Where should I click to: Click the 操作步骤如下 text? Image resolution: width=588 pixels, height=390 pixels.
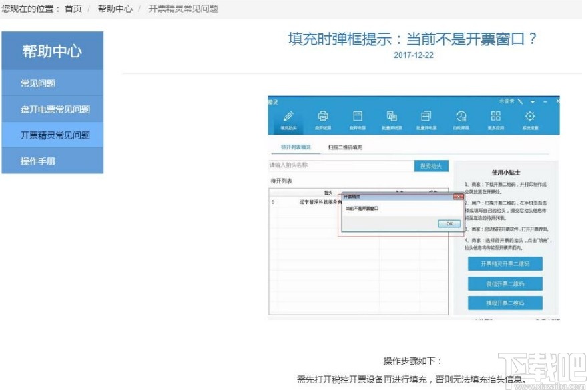[x=412, y=361]
